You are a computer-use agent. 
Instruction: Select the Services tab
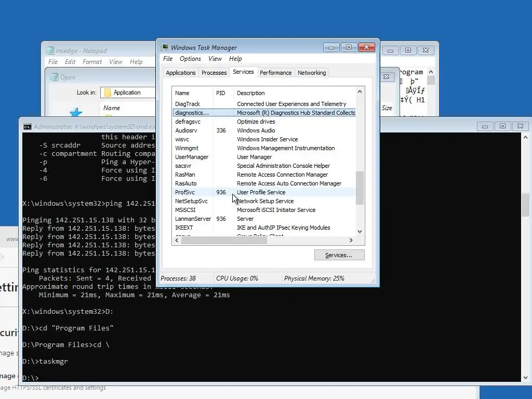tap(243, 72)
